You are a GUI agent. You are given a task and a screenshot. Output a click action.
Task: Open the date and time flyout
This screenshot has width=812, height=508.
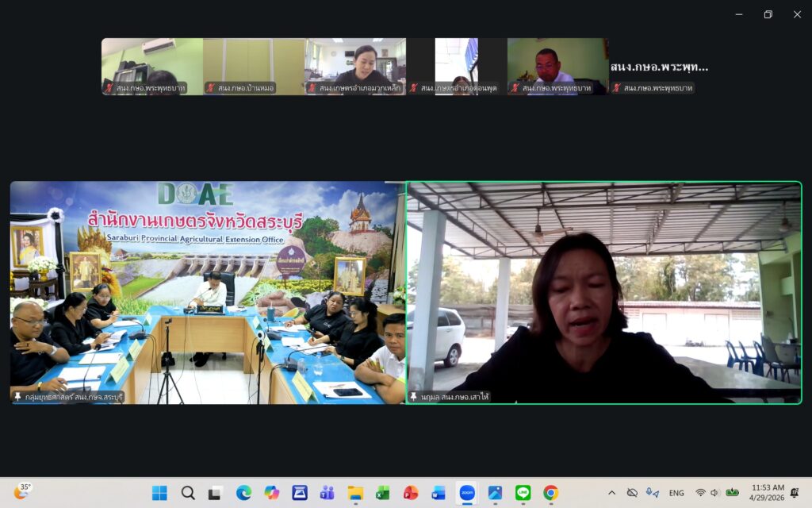click(x=767, y=493)
